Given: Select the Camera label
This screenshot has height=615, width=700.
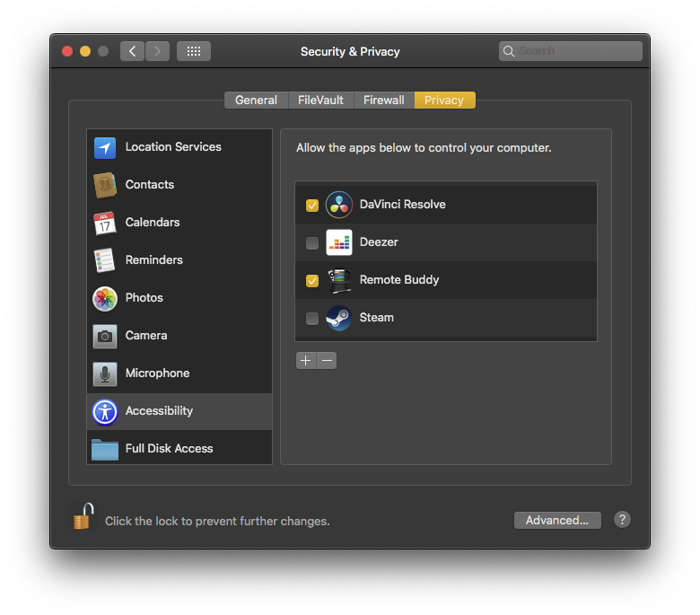Looking at the screenshot, I should point(146,336).
